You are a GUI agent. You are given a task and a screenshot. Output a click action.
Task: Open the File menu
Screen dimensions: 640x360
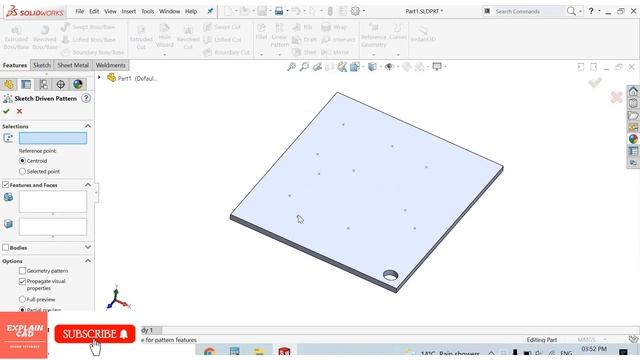point(80,11)
